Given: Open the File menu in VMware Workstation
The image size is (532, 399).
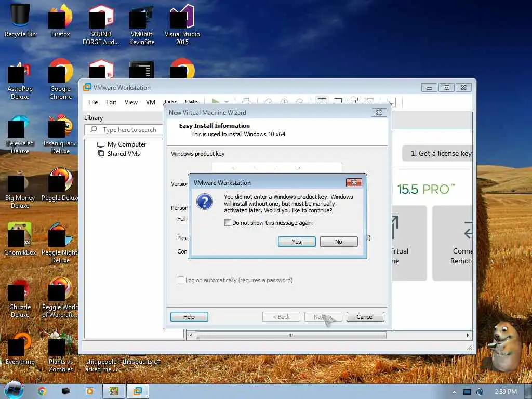Looking at the screenshot, I should (x=93, y=102).
